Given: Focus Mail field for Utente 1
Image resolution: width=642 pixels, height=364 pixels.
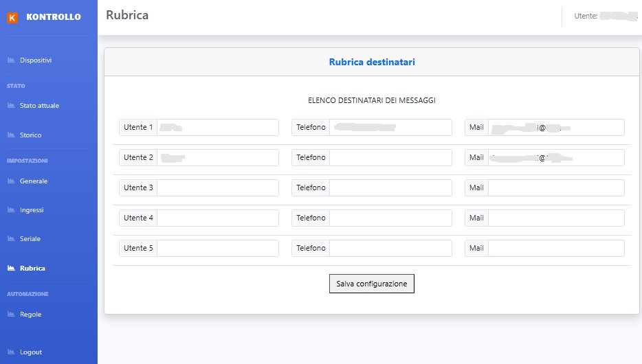Looking at the screenshot, I should point(557,127).
